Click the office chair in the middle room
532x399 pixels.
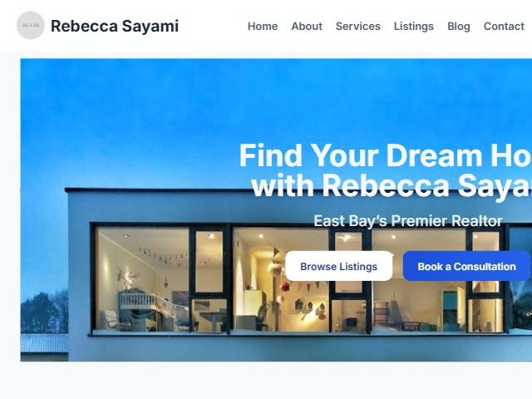[262, 318]
